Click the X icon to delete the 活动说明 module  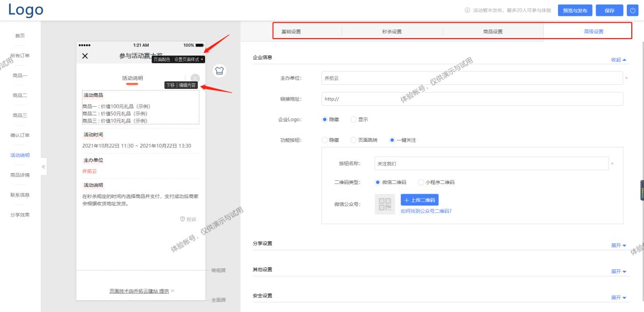coord(194,77)
